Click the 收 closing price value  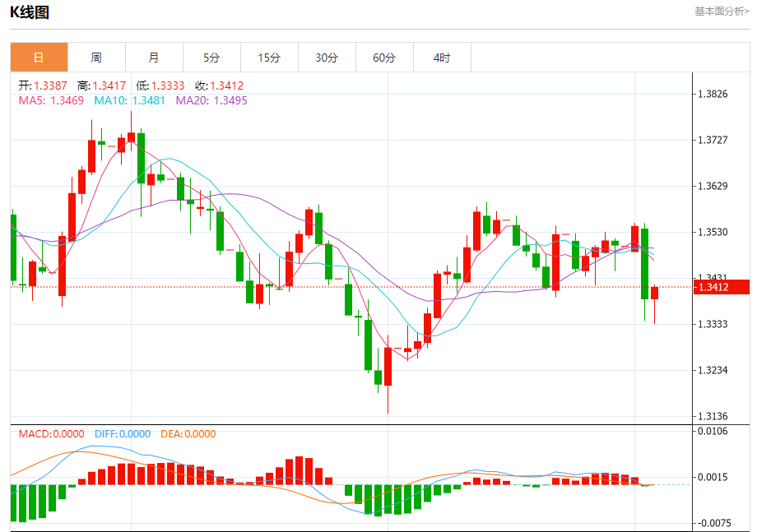point(226,86)
